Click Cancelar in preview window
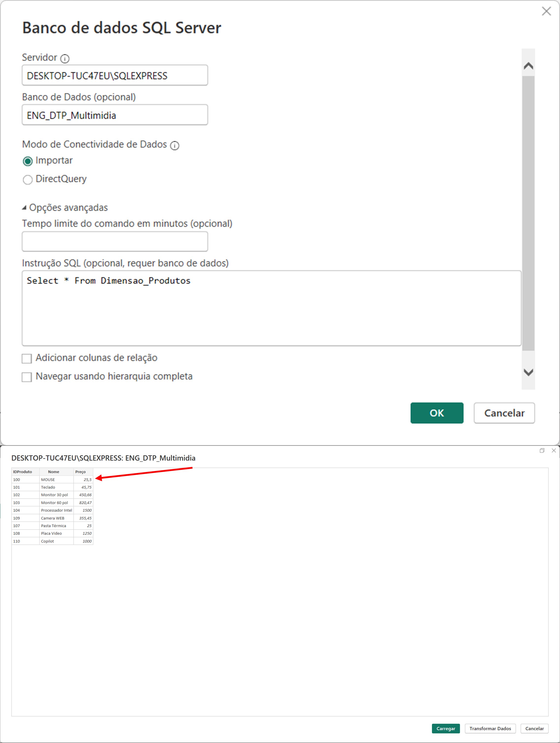 (x=534, y=728)
